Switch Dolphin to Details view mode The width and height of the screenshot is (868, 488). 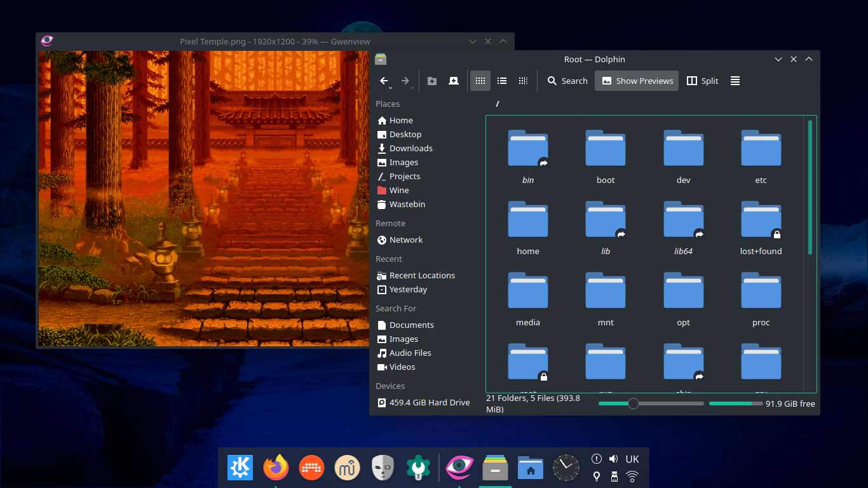pos(523,81)
